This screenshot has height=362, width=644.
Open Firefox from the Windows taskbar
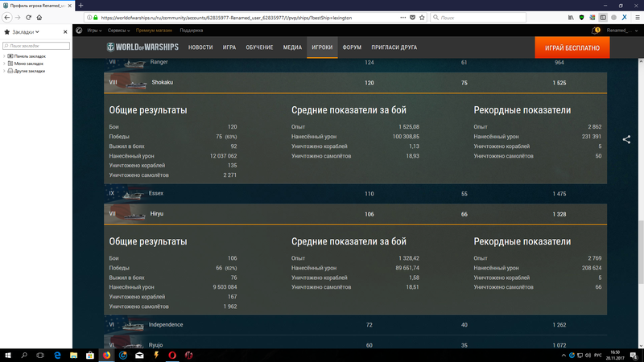105,354
